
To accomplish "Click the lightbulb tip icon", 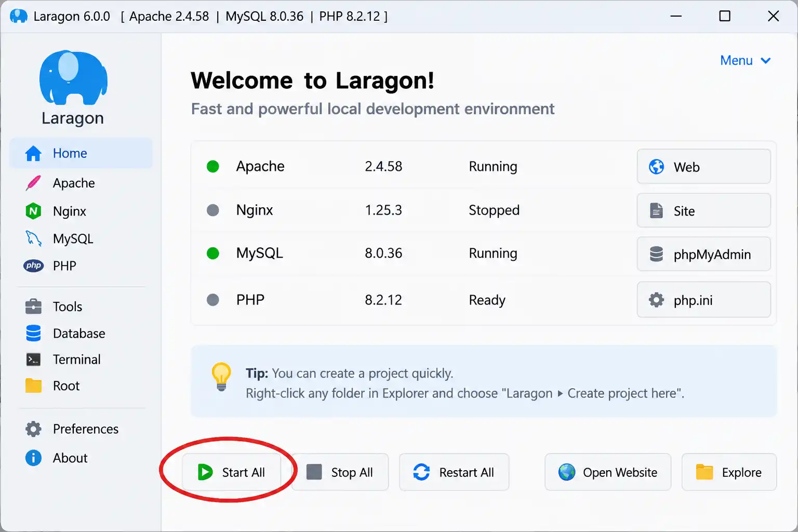I will (x=221, y=377).
